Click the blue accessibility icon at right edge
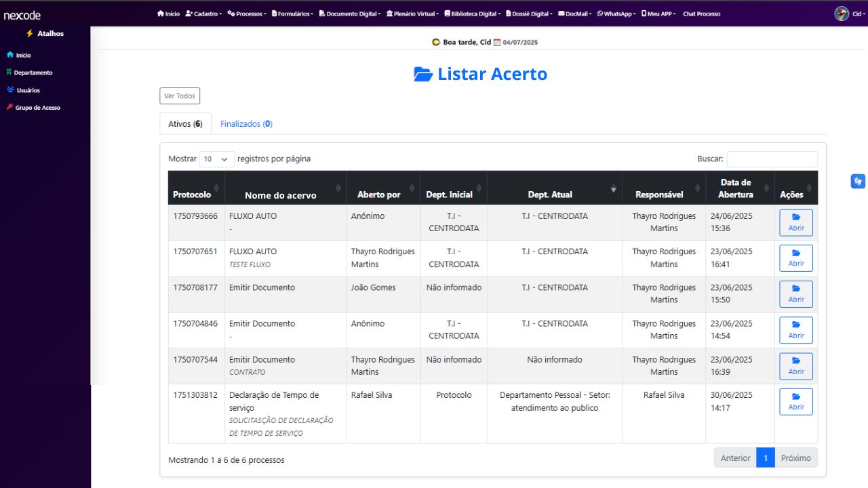 (858, 181)
